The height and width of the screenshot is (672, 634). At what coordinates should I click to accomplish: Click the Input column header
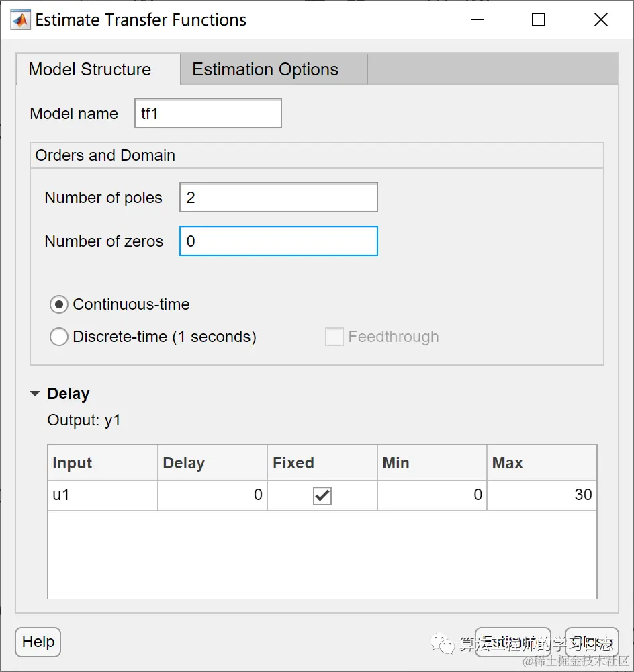(x=103, y=463)
